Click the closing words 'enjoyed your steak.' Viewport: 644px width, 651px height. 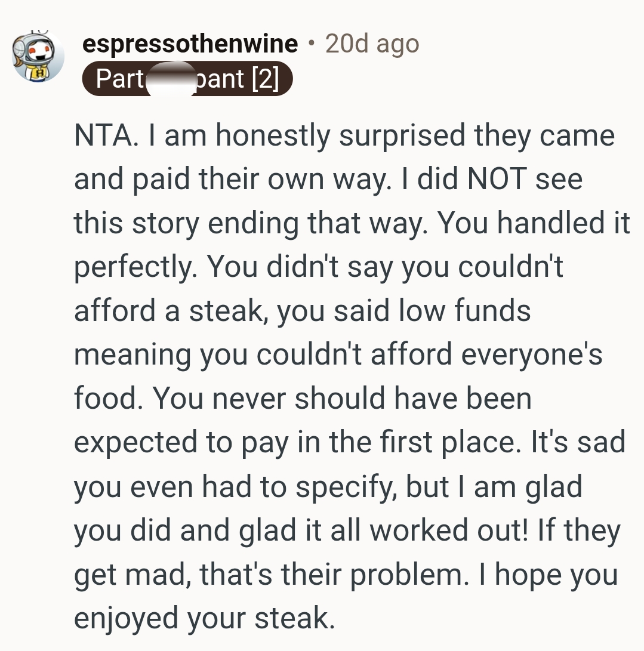point(204,618)
